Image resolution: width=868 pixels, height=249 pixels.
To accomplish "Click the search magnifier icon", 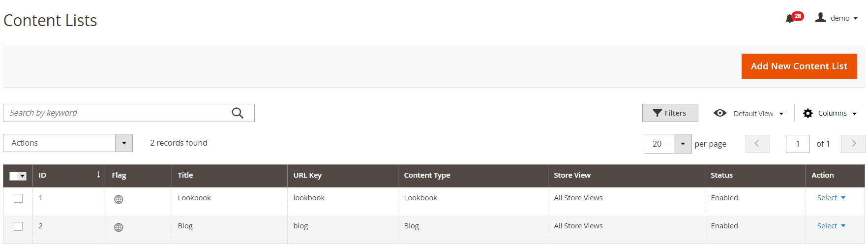I will pyautogui.click(x=238, y=113).
